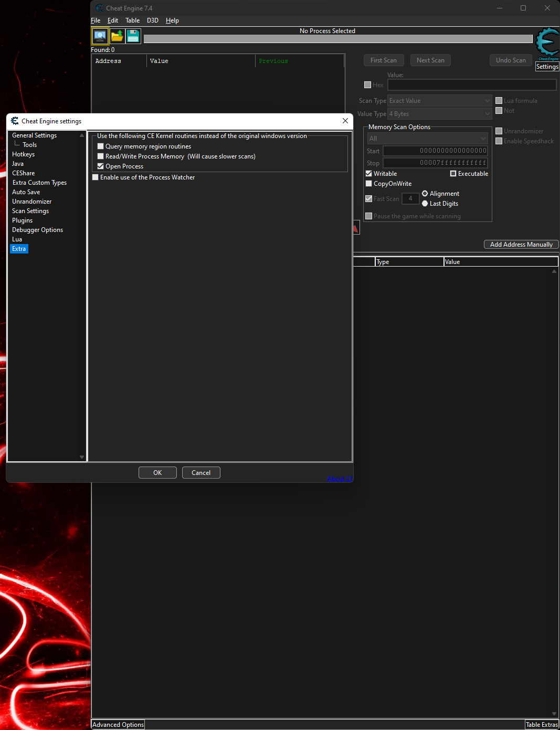Click the settings tree scroll down arrow
This screenshot has width=560, height=730.
tap(82, 457)
